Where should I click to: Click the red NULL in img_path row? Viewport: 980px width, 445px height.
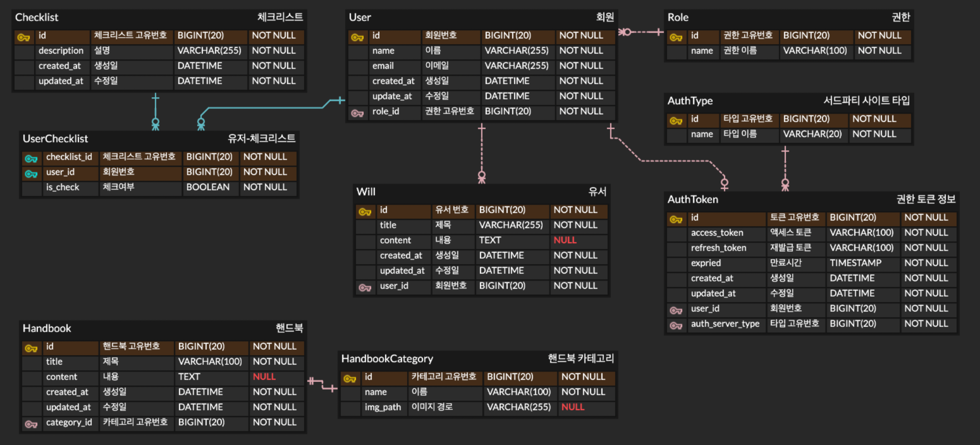572,407
